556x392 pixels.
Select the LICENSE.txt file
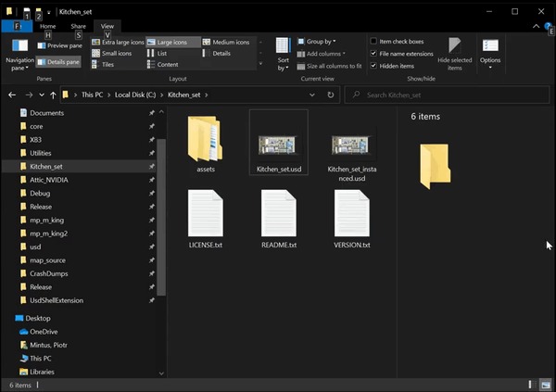click(x=206, y=219)
